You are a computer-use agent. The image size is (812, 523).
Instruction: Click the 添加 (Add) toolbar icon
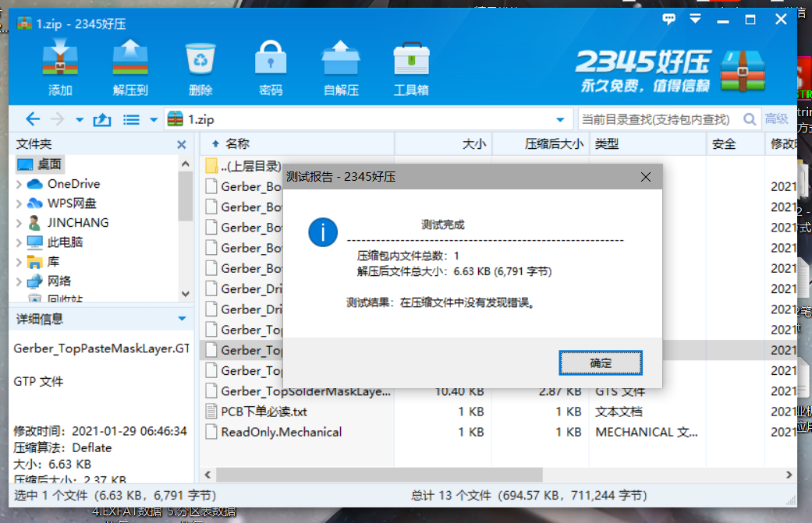60,67
